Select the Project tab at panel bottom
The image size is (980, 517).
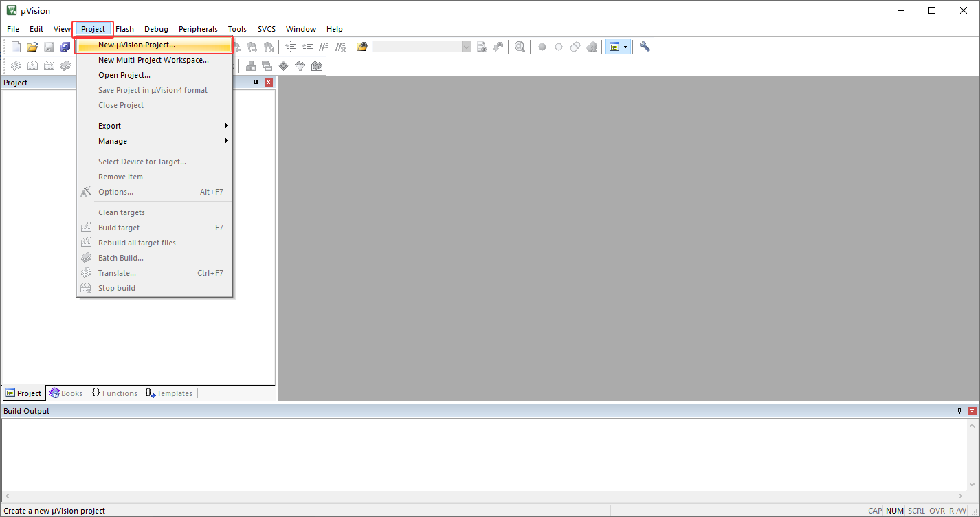click(23, 393)
